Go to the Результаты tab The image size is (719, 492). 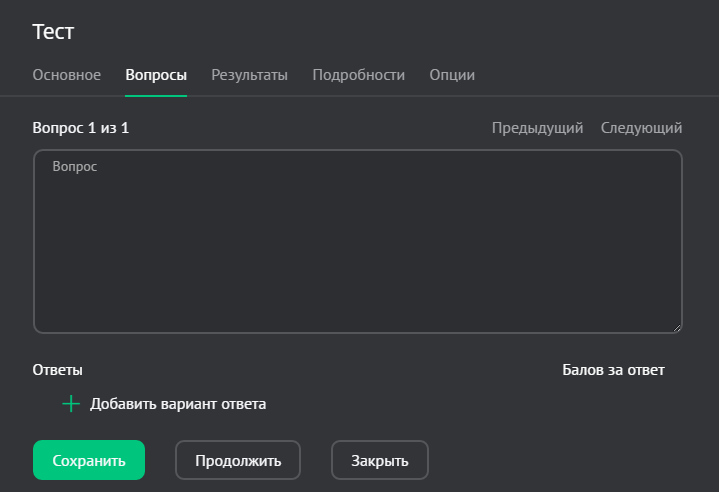click(x=249, y=75)
